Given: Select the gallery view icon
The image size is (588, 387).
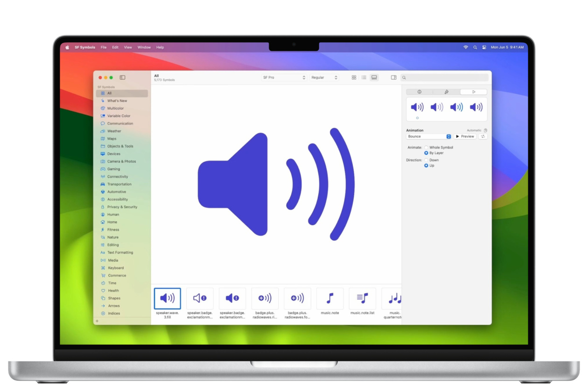Looking at the screenshot, I should (x=374, y=77).
